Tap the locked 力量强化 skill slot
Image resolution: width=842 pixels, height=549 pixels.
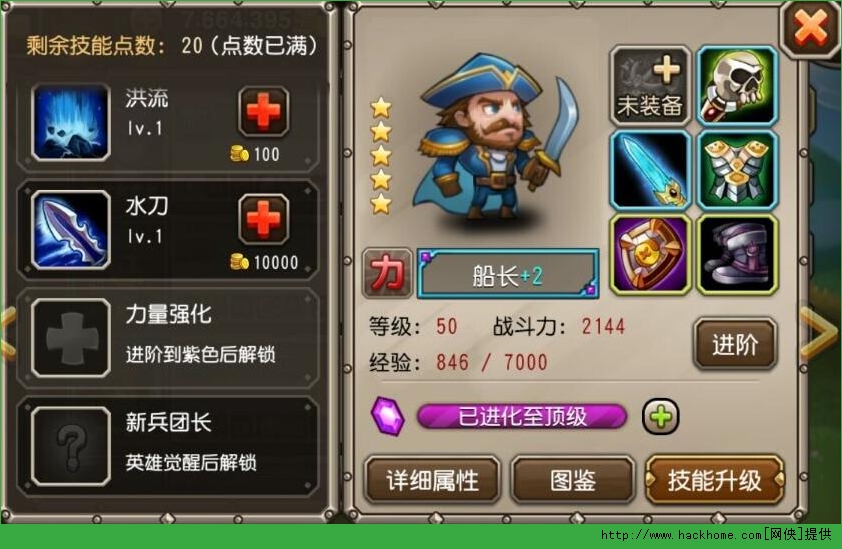click(168, 337)
